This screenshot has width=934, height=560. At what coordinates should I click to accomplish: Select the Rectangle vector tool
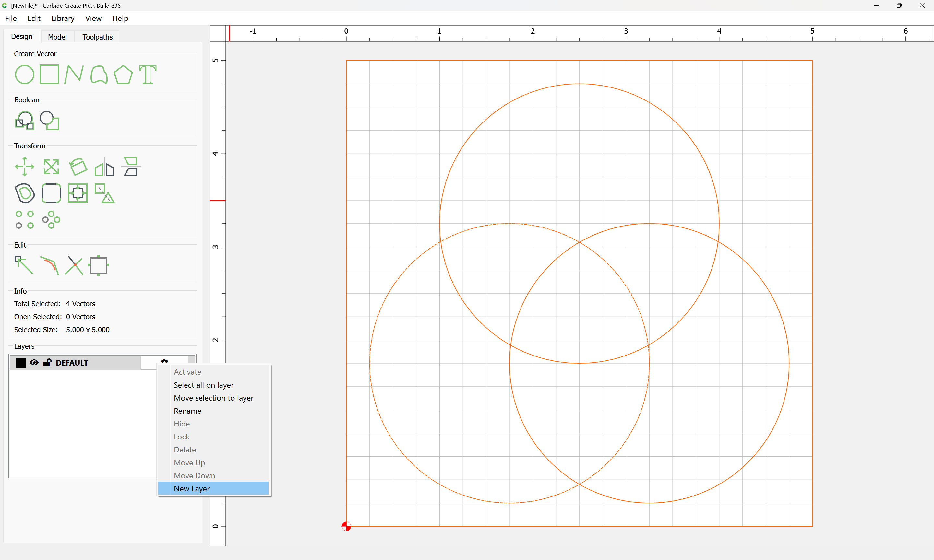coord(49,74)
